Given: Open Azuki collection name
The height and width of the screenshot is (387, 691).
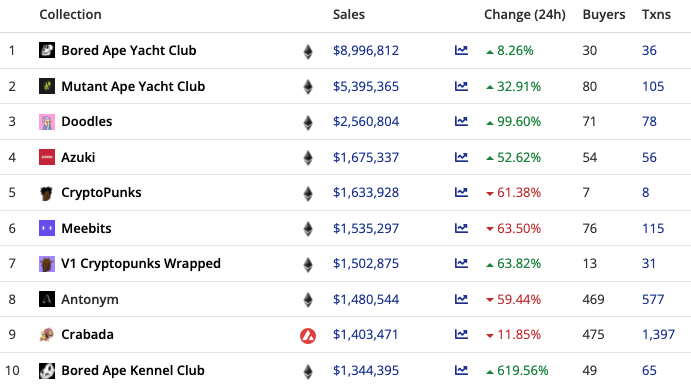Looking at the screenshot, I should click(78, 157).
